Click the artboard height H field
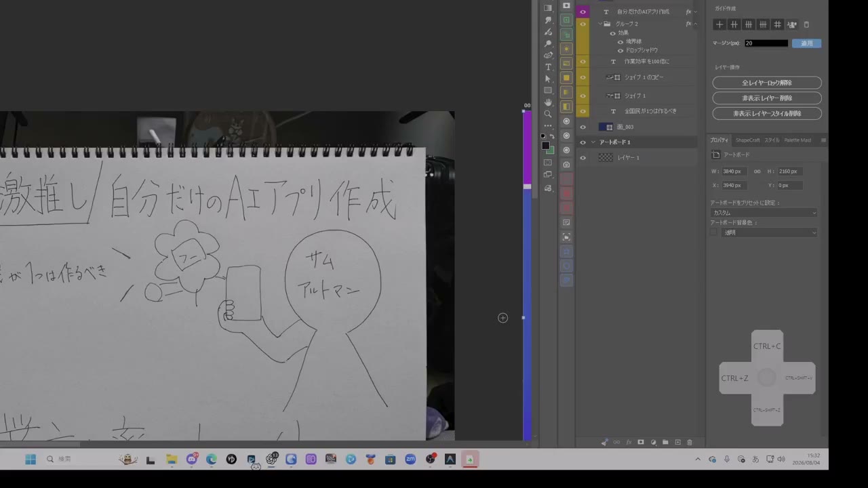 coord(791,171)
